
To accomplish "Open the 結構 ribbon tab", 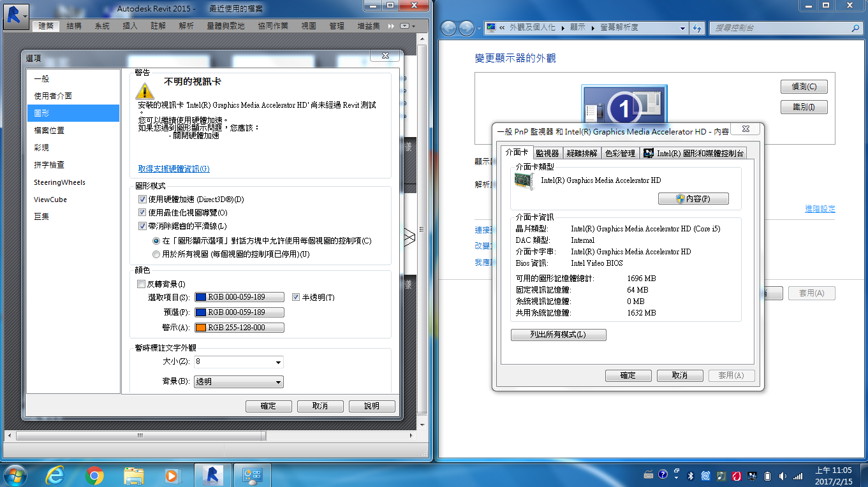I will tap(74, 26).
